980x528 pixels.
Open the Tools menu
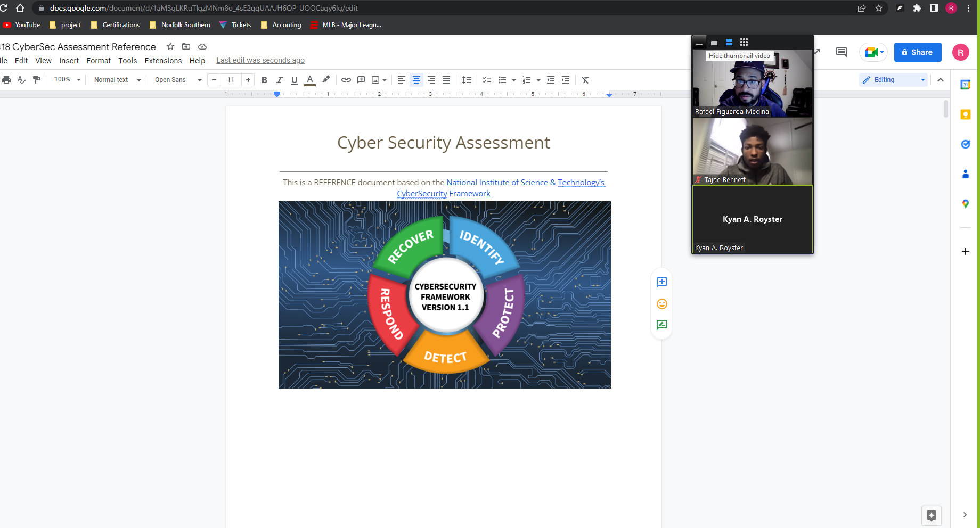click(128, 61)
